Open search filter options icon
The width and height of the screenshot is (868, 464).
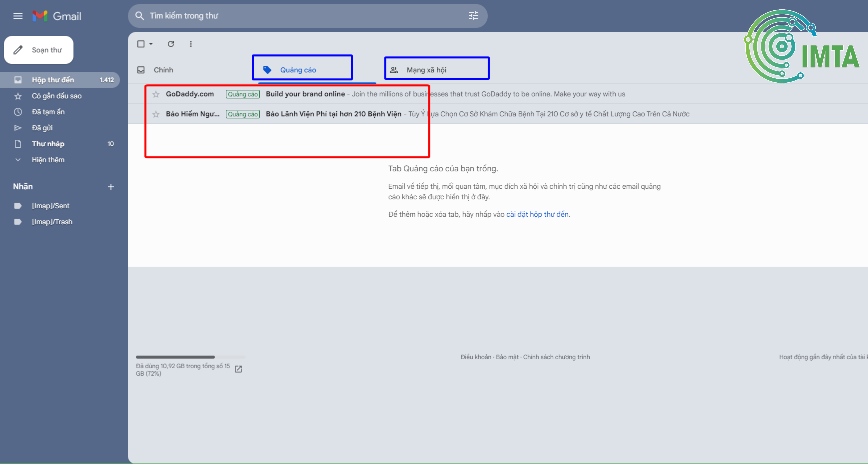click(x=473, y=15)
